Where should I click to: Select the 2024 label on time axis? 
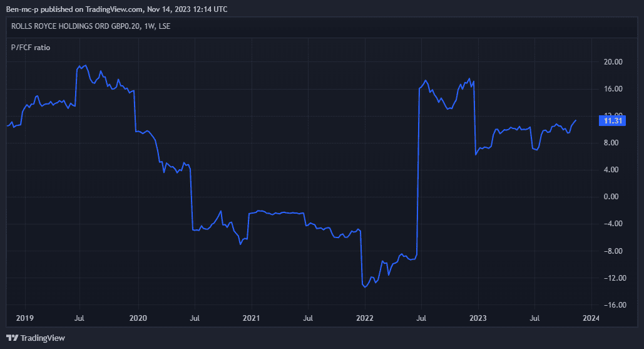(590, 318)
